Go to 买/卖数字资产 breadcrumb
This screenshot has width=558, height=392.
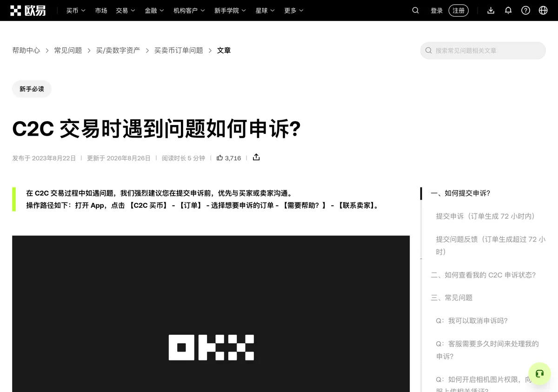tap(118, 50)
